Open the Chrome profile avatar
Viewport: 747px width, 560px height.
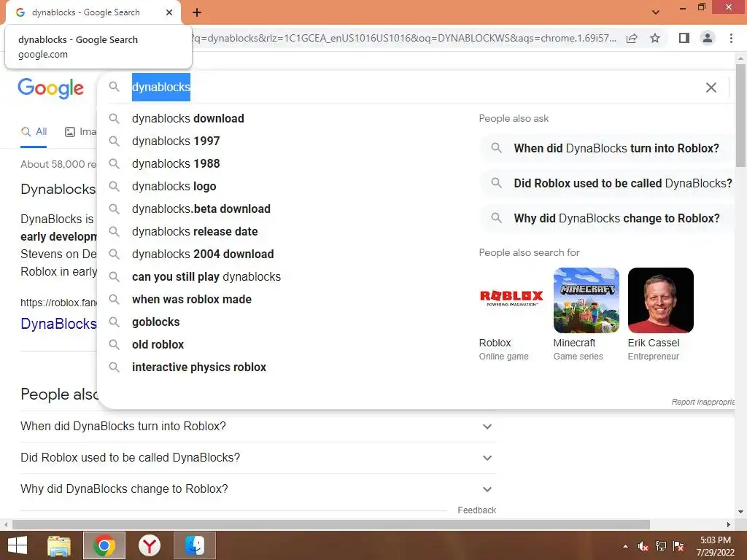pos(708,38)
